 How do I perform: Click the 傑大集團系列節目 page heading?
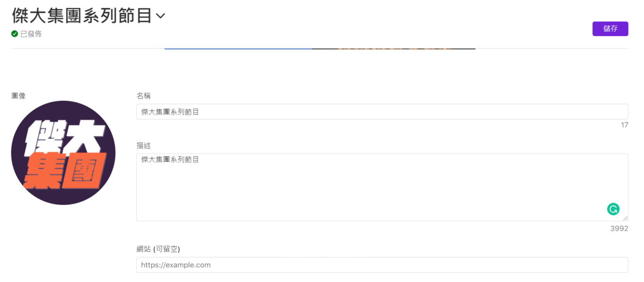(x=82, y=16)
